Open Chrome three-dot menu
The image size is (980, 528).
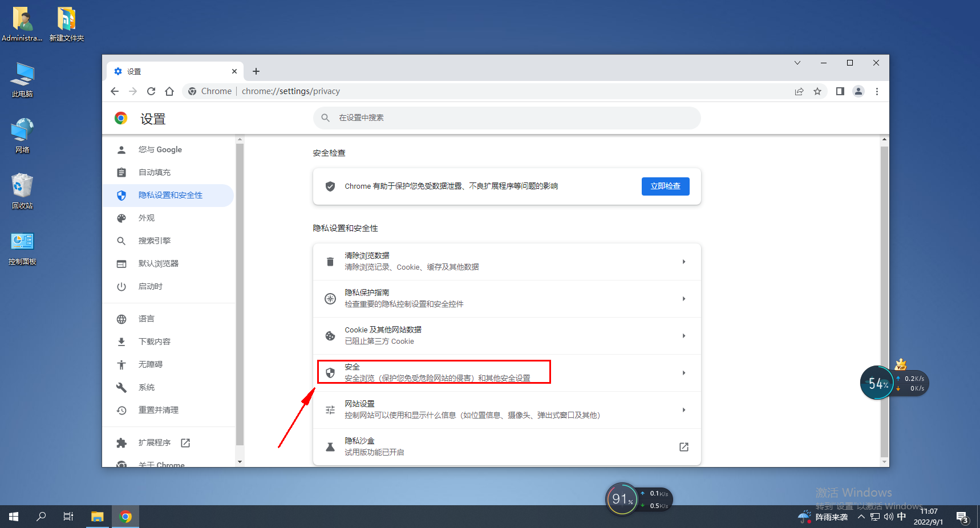tap(877, 91)
